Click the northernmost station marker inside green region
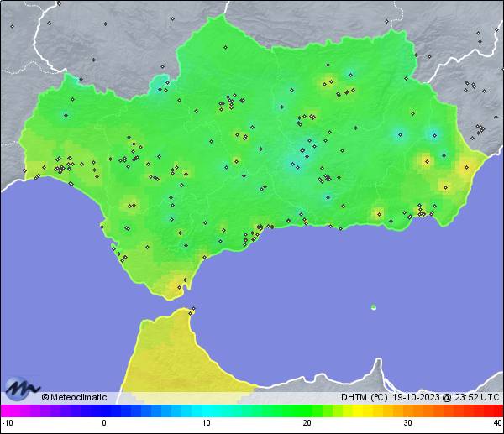The width and height of the screenshot is (504, 434). pos(225,48)
